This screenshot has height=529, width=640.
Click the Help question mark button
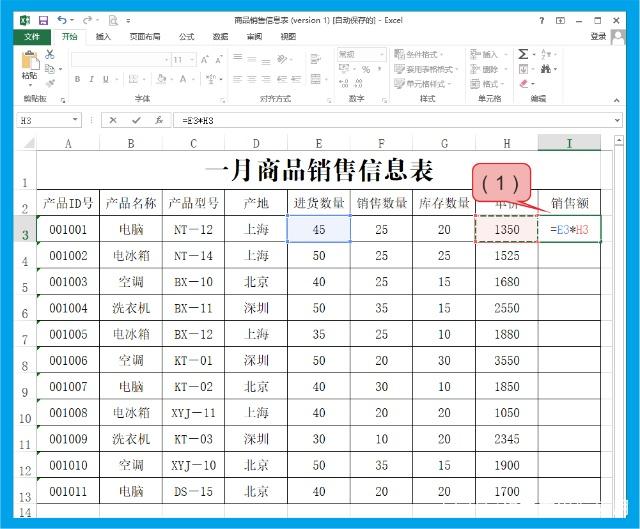(x=542, y=20)
